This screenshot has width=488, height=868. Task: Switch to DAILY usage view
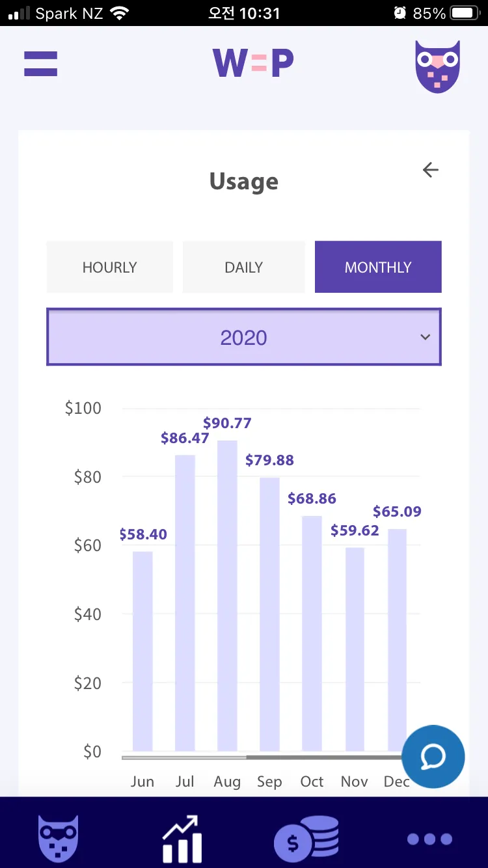point(244,267)
